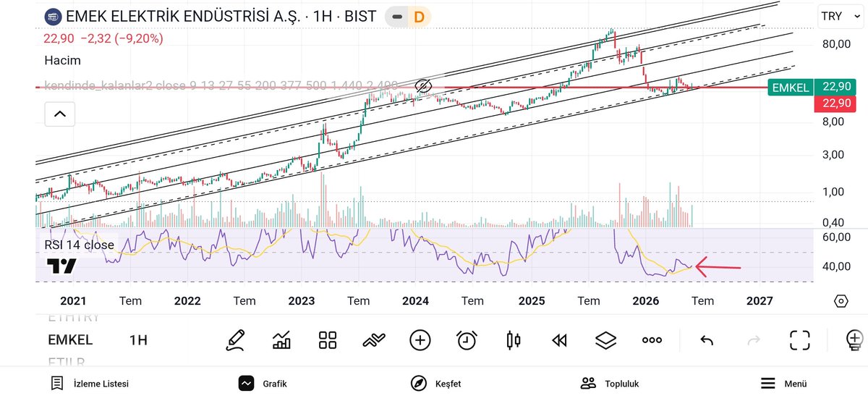Switch to the Keşfet tab
Viewport: 868px width, 401px height.
[x=435, y=384]
